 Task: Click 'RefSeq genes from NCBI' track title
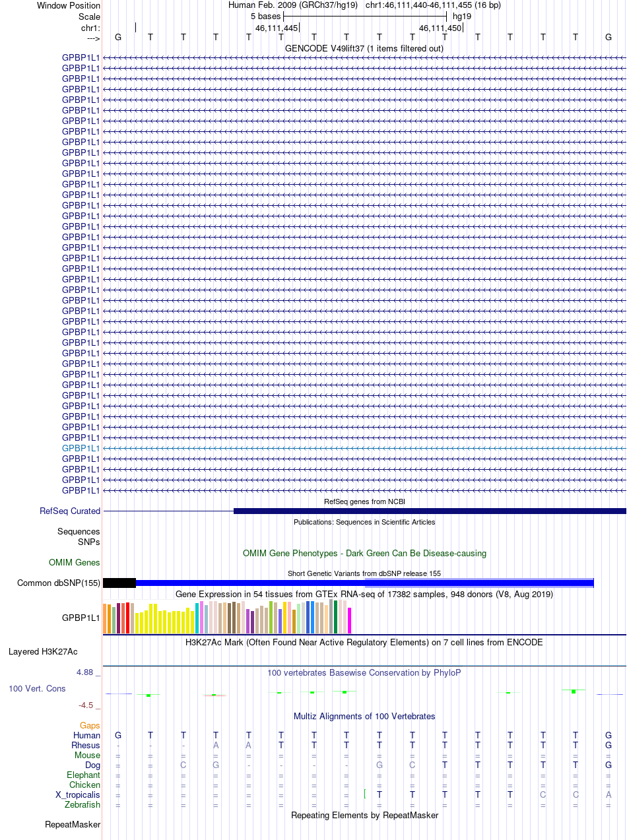(364, 501)
